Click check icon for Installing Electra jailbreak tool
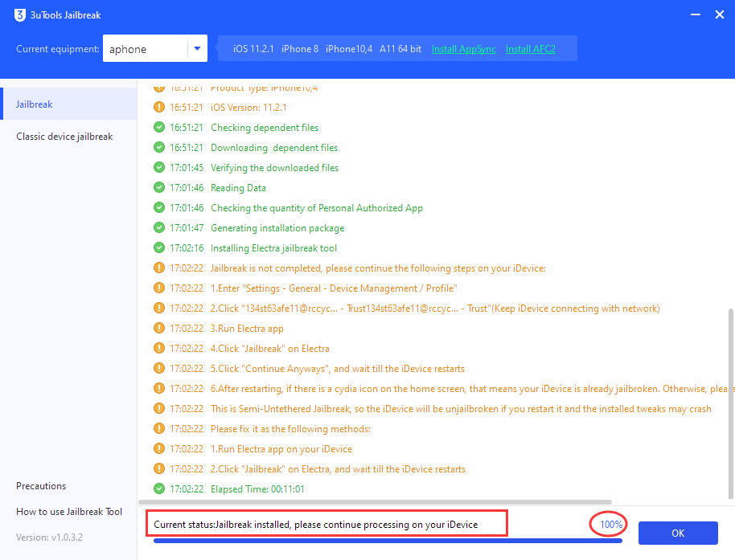Screen dimensions: 735x560 pos(159,247)
